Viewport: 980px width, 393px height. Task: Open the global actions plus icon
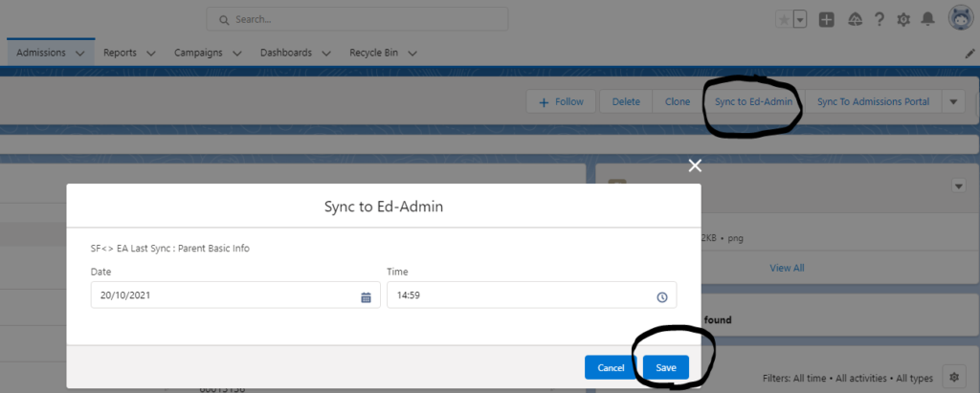point(826,20)
